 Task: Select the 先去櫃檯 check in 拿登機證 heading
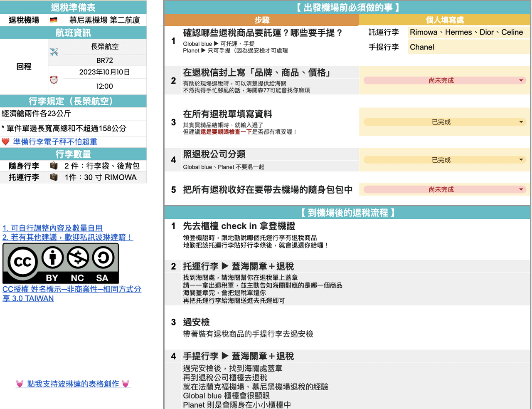(239, 226)
